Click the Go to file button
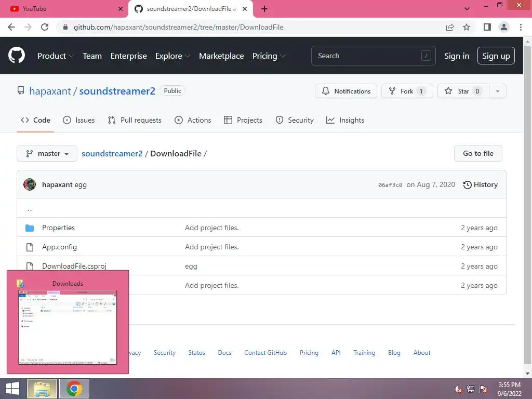Viewport: 532px width, 399px height. click(478, 153)
